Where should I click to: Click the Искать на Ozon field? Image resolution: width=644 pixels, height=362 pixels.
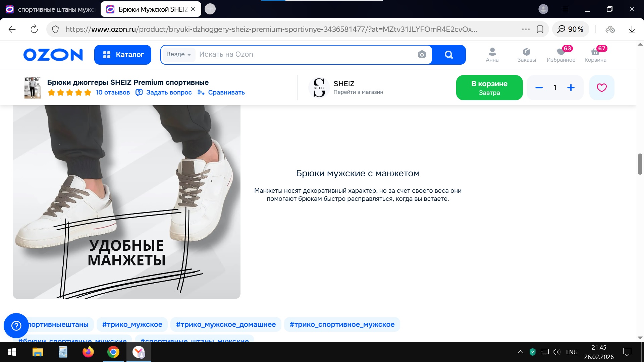pos(302,55)
